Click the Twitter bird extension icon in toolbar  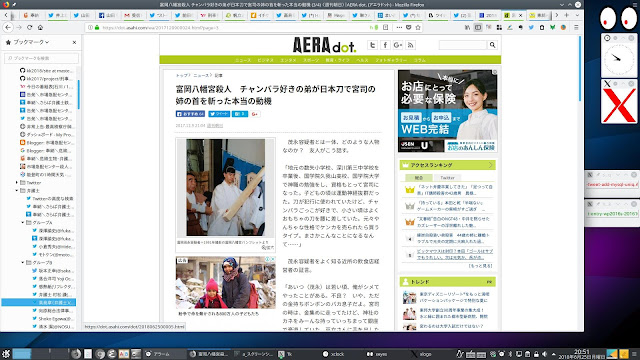point(531,27)
